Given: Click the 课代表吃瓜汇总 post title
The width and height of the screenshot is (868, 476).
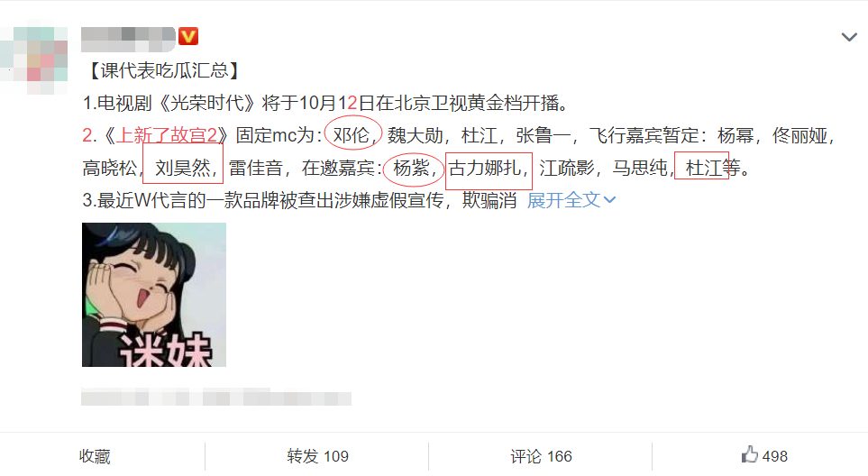Looking at the screenshot, I should coord(164,70).
